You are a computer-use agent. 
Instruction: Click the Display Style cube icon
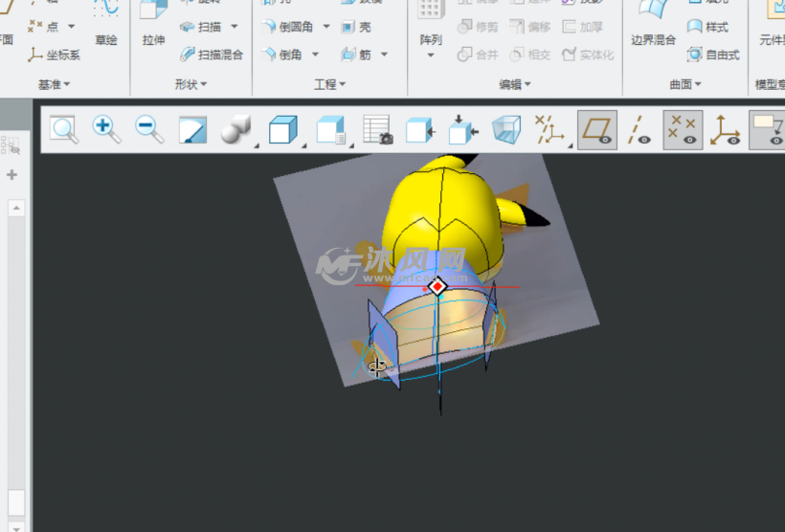click(x=282, y=130)
